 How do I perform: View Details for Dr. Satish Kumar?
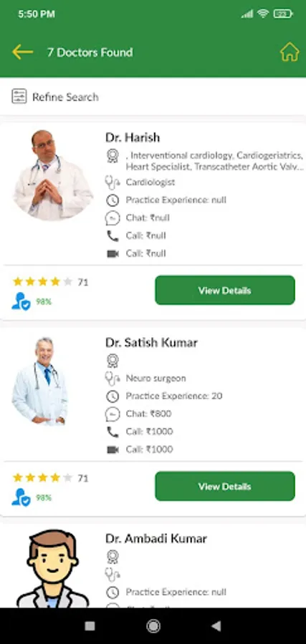tap(224, 487)
